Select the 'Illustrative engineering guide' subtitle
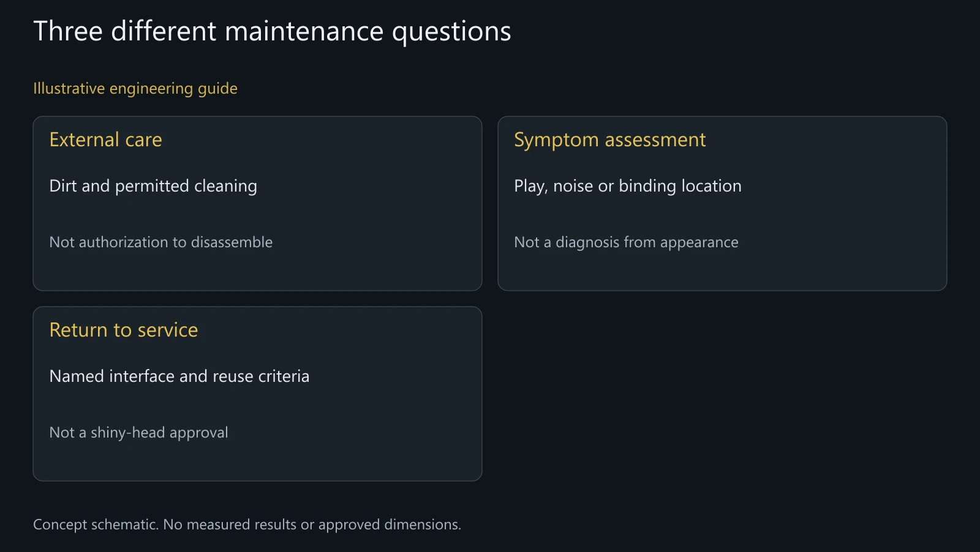 [x=135, y=89]
